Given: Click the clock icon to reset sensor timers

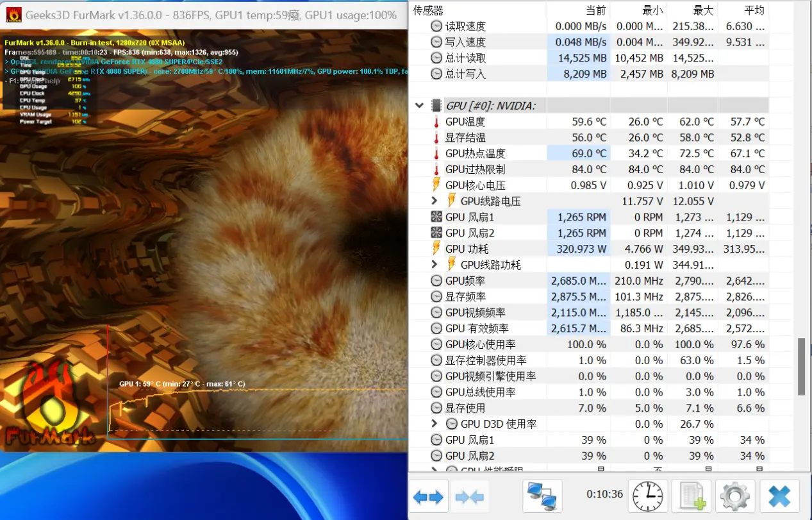Looking at the screenshot, I should [648, 496].
